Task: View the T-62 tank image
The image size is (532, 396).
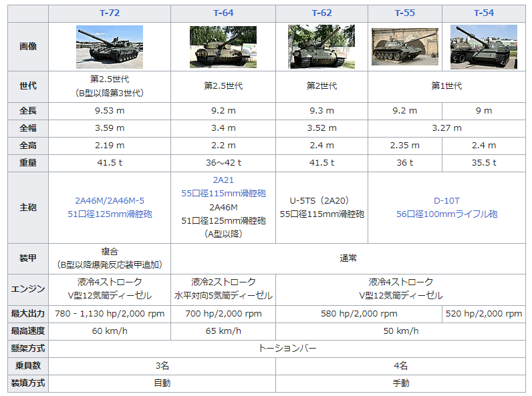Action: point(321,47)
